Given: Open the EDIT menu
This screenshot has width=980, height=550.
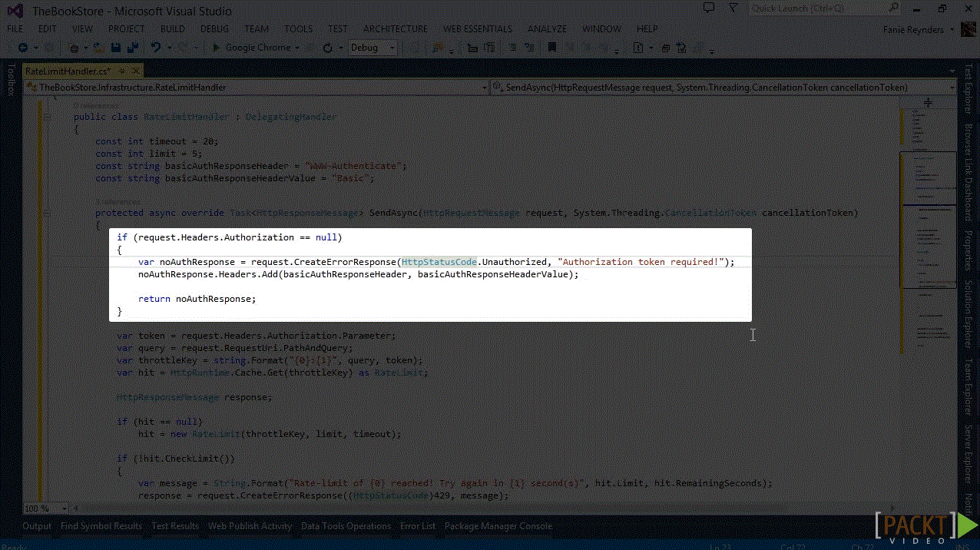Looking at the screenshot, I should click(48, 29).
